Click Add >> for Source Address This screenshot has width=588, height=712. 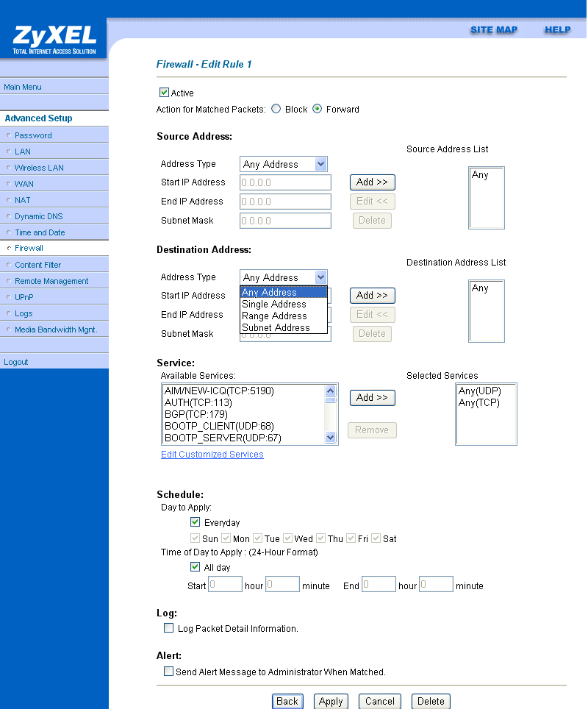(x=373, y=182)
